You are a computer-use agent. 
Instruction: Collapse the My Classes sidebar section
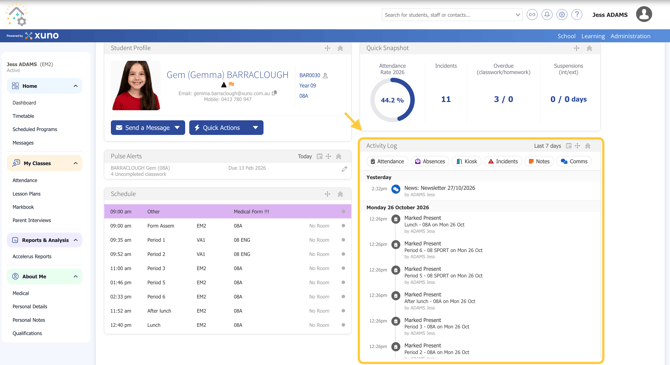point(76,163)
